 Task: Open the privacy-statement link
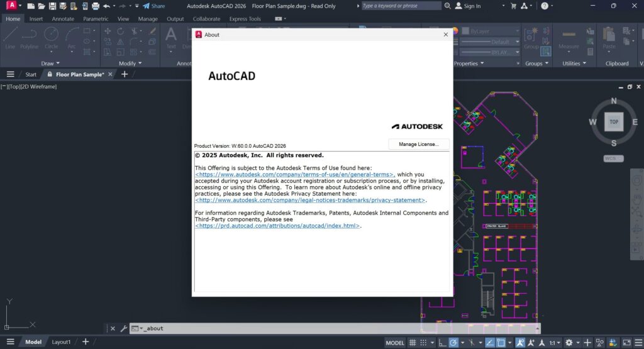coord(310,200)
